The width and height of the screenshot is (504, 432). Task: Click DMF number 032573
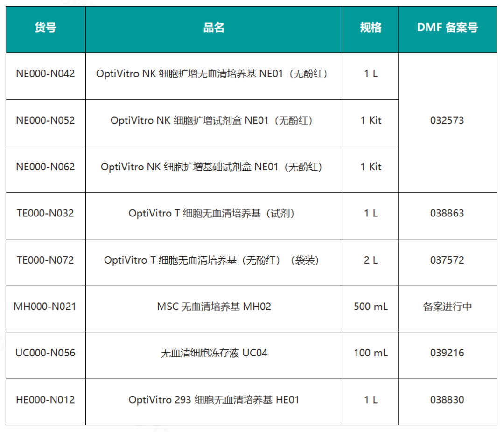(447, 120)
